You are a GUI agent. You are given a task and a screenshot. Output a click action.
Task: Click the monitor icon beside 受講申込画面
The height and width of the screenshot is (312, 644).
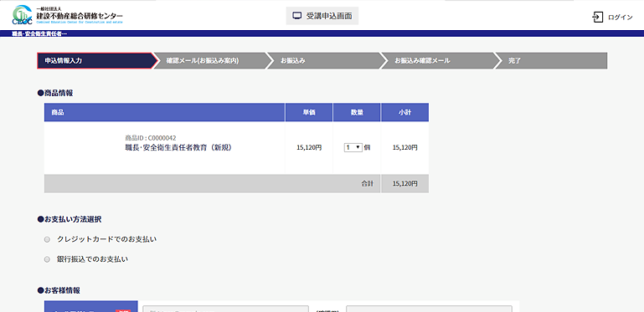click(297, 16)
